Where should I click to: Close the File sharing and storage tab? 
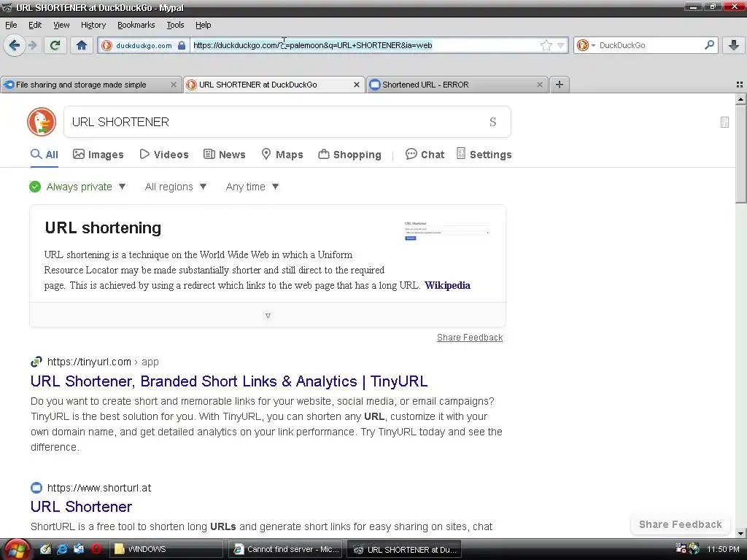pos(174,85)
